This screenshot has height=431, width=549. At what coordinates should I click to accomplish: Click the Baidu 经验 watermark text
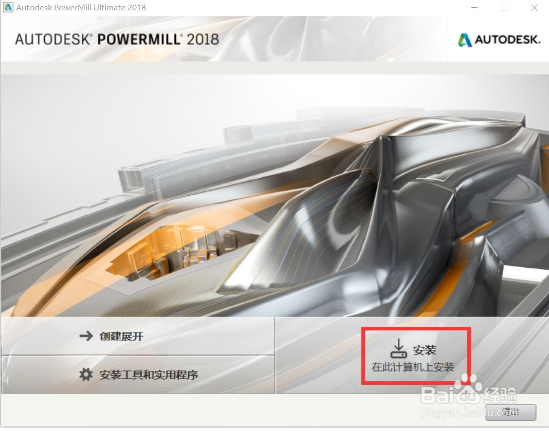(500, 395)
